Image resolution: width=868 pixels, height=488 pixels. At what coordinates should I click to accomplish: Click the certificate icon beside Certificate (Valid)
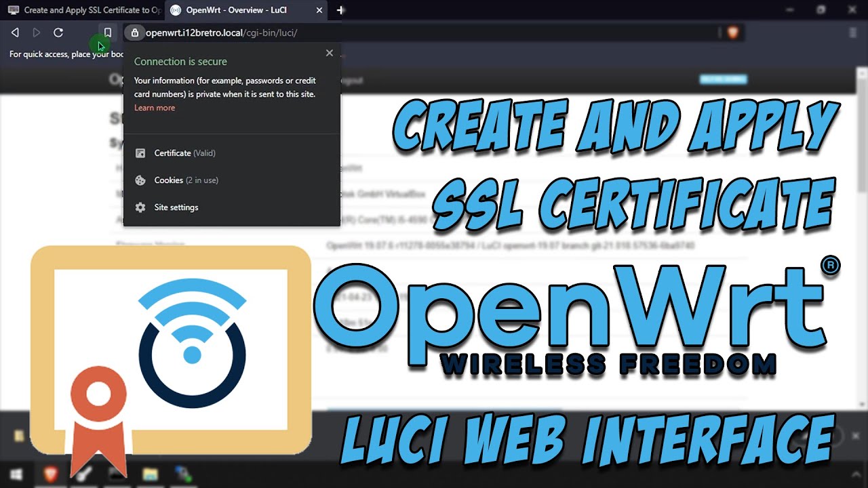(140, 153)
